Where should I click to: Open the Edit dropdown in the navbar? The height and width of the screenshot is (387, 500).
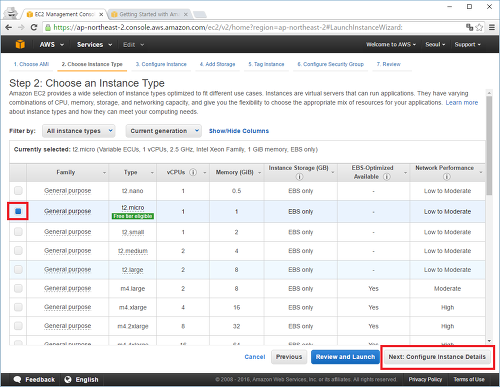click(x=133, y=44)
